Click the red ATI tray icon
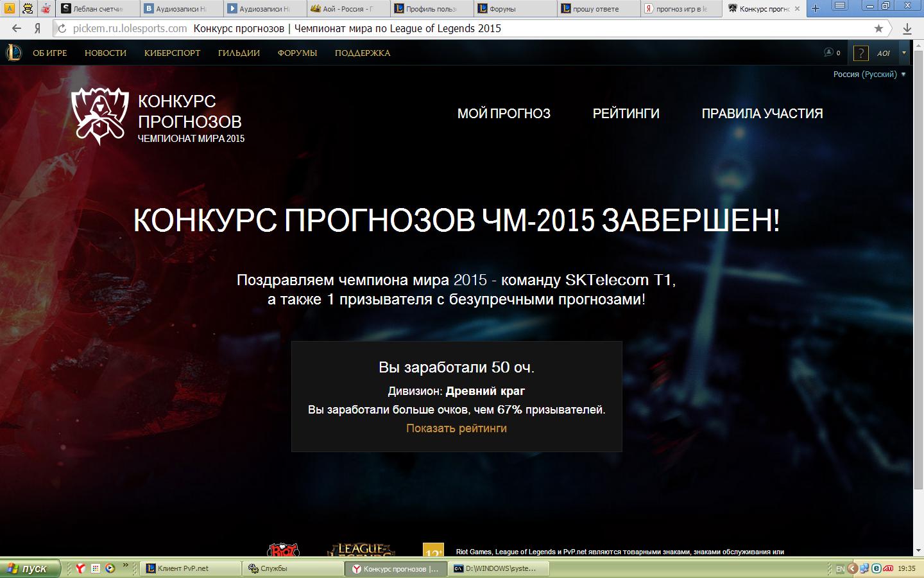 tap(888, 568)
